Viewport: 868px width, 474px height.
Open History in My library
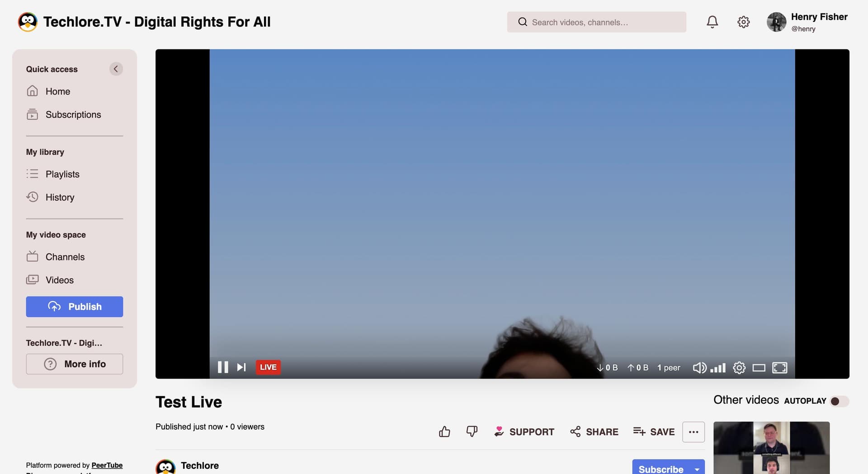tap(50, 197)
